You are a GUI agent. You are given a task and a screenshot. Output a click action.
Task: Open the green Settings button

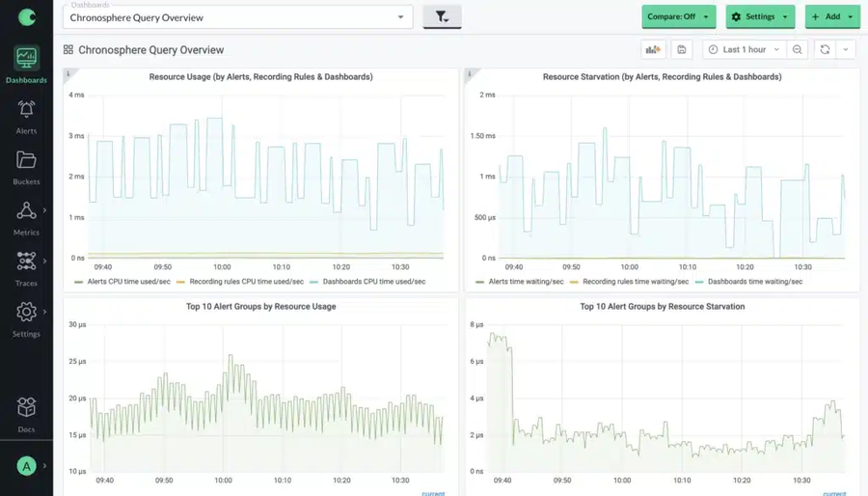click(760, 17)
